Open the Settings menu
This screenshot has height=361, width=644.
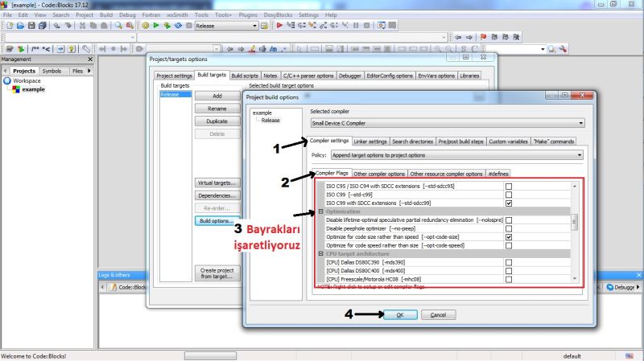click(308, 14)
